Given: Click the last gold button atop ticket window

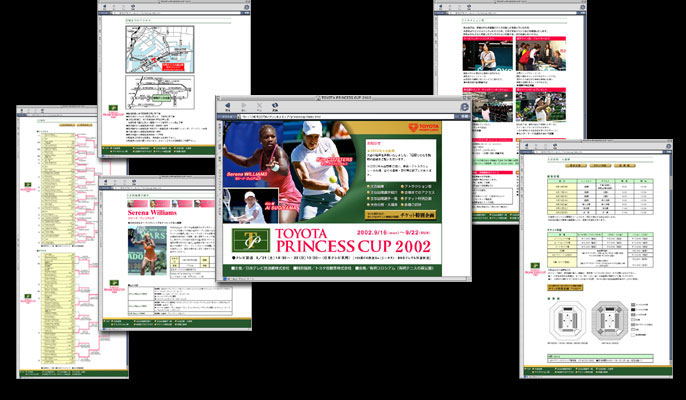Looking at the screenshot, I should coord(624,165).
